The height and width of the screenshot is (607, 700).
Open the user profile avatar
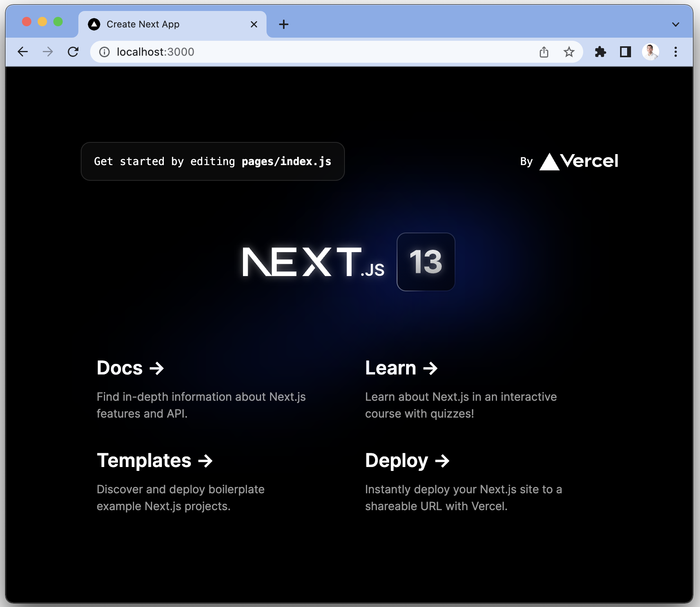coord(650,52)
